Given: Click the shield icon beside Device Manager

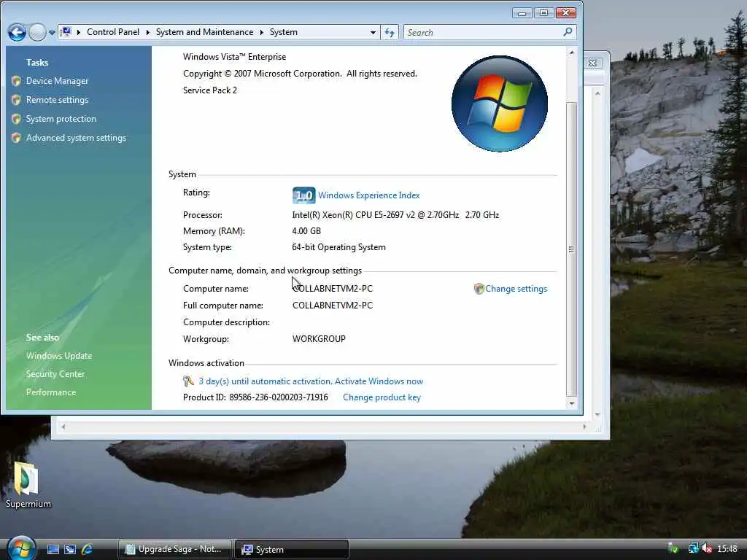Looking at the screenshot, I should [x=16, y=81].
